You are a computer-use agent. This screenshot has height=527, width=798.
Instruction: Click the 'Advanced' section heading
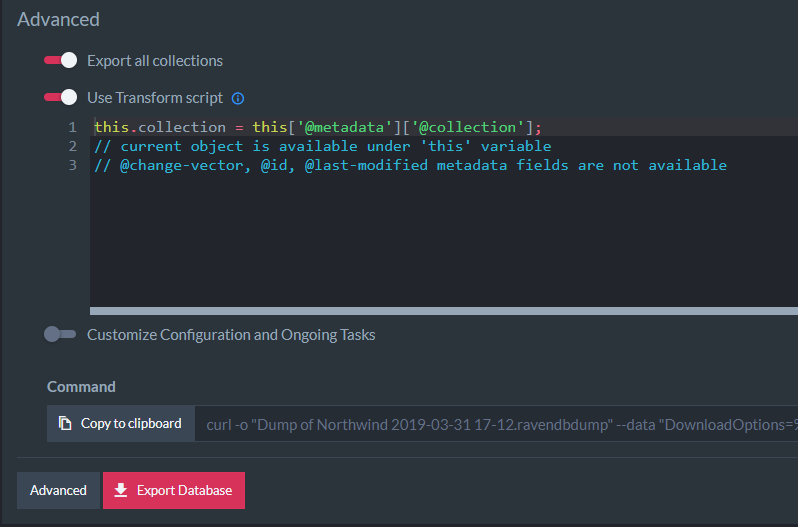click(x=59, y=19)
